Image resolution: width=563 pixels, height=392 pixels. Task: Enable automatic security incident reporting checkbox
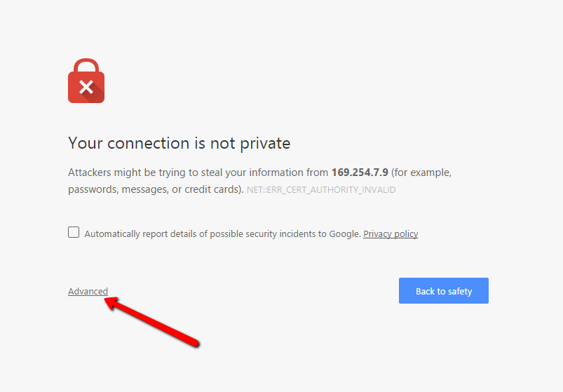click(x=74, y=233)
